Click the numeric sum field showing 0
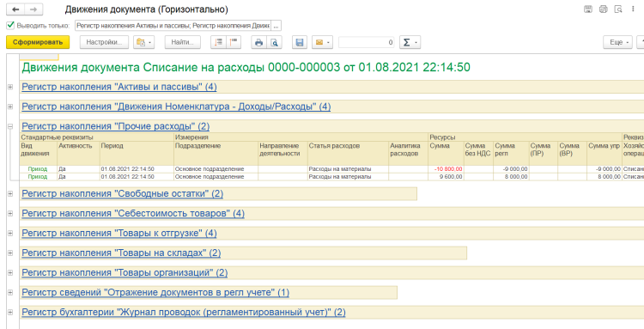The height and width of the screenshot is (329, 644). pyautogui.click(x=367, y=42)
